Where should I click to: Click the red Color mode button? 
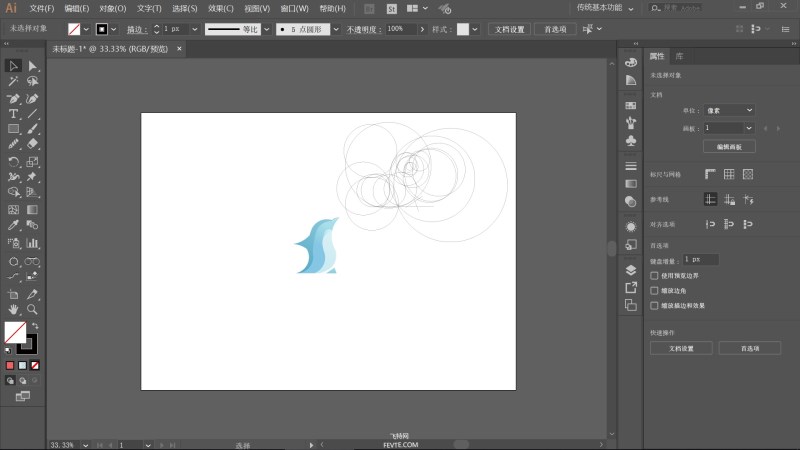point(10,365)
